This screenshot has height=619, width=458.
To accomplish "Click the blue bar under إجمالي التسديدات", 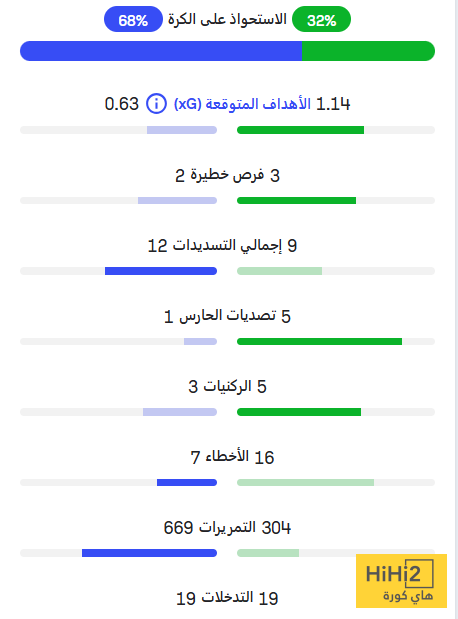I will pyautogui.click(x=161, y=271).
